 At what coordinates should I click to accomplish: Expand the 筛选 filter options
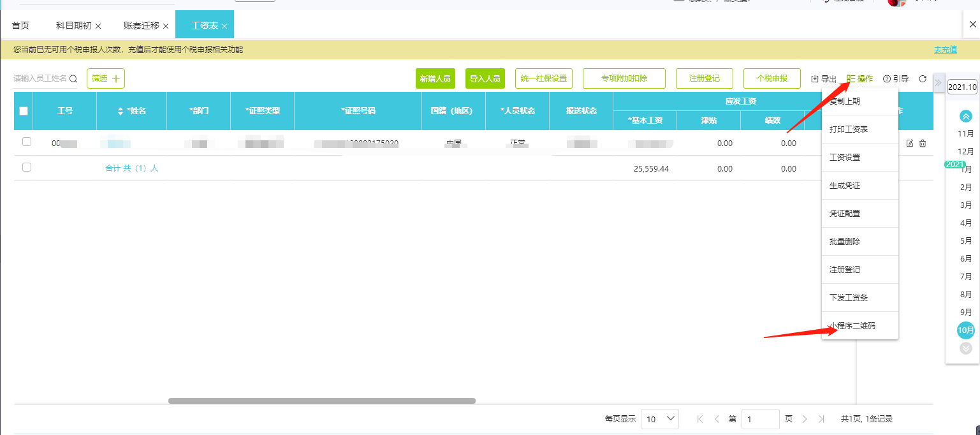click(106, 78)
